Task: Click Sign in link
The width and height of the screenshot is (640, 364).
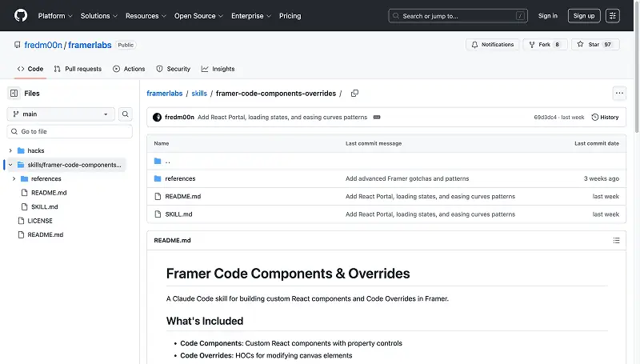Action: coord(547,16)
